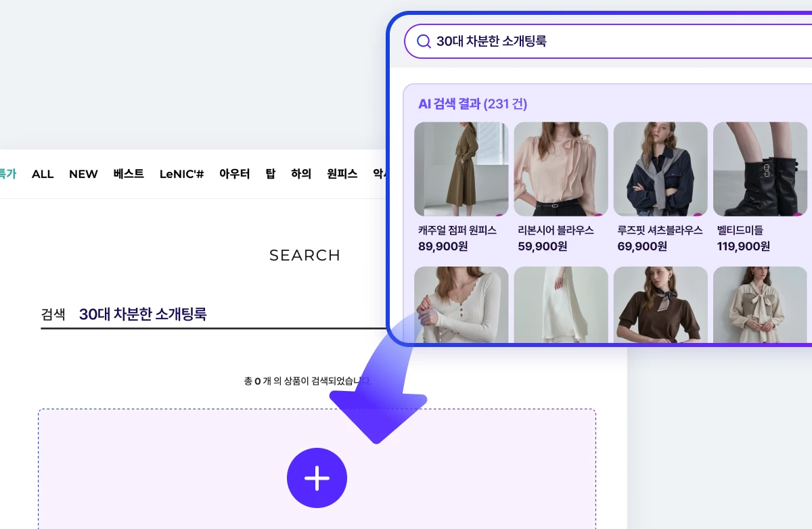The image size is (812, 529).
Task: Open the ALL category menu
Action: tap(43, 174)
